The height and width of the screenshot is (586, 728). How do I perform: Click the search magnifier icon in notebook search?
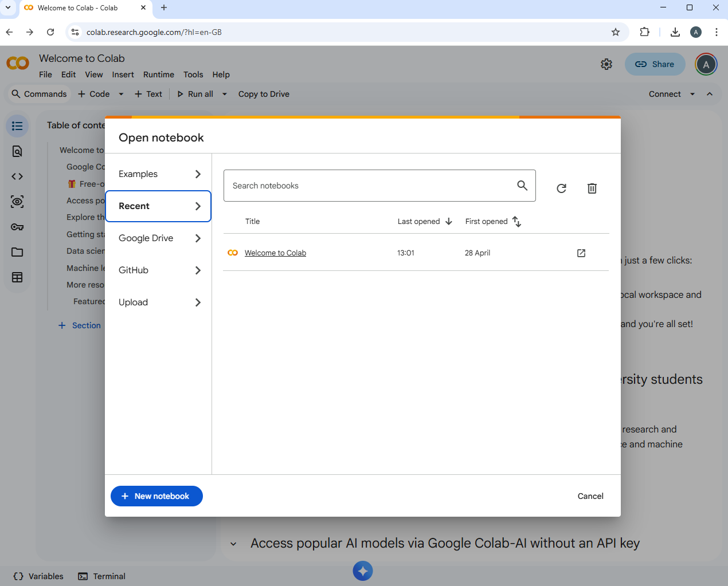[x=522, y=185]
